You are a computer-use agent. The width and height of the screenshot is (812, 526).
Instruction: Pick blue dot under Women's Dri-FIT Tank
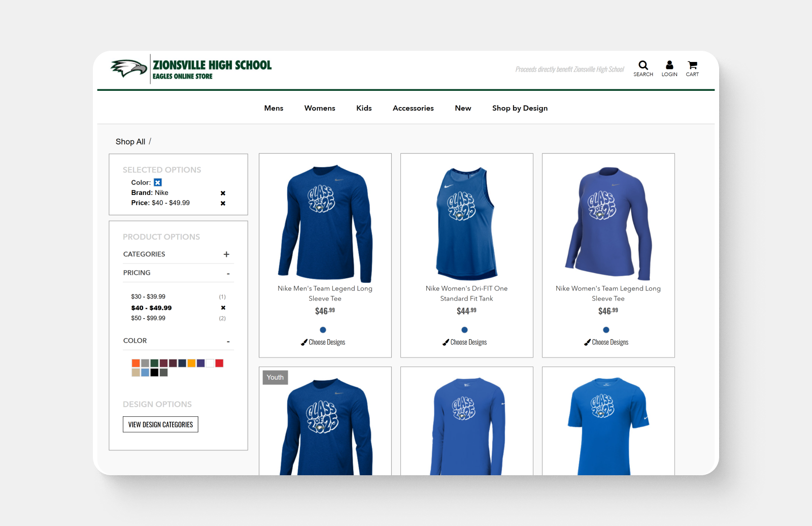click(464, 330)
